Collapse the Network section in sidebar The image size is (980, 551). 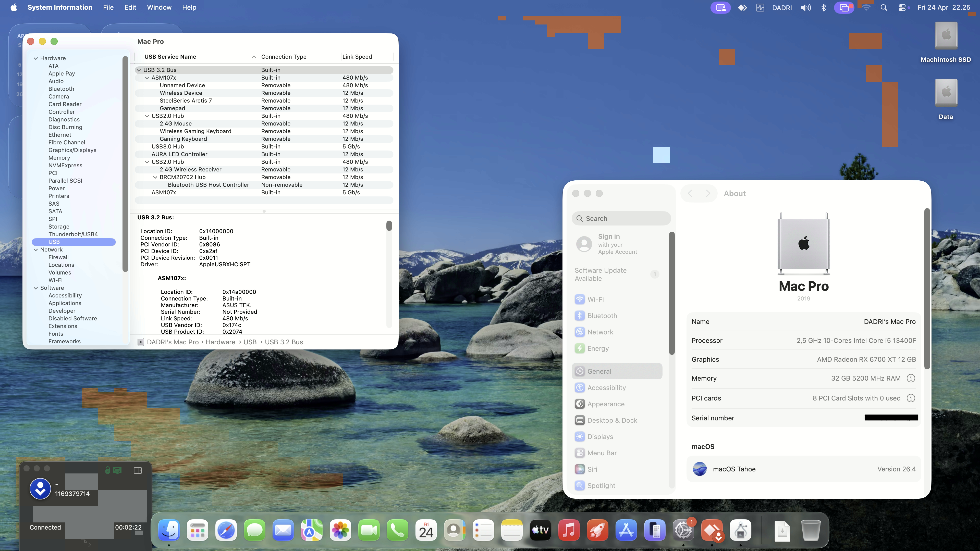36,249
